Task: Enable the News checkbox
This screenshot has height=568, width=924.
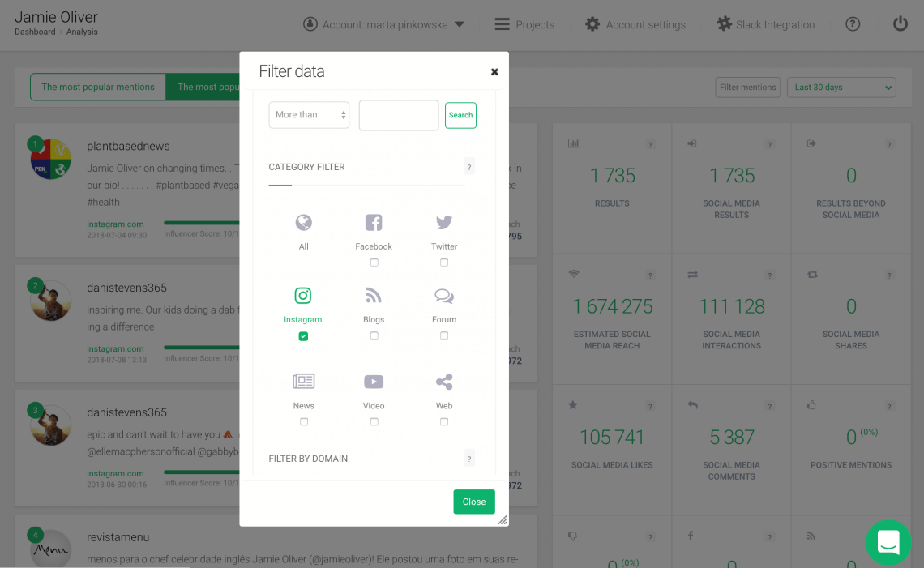Action: (304, 422)
